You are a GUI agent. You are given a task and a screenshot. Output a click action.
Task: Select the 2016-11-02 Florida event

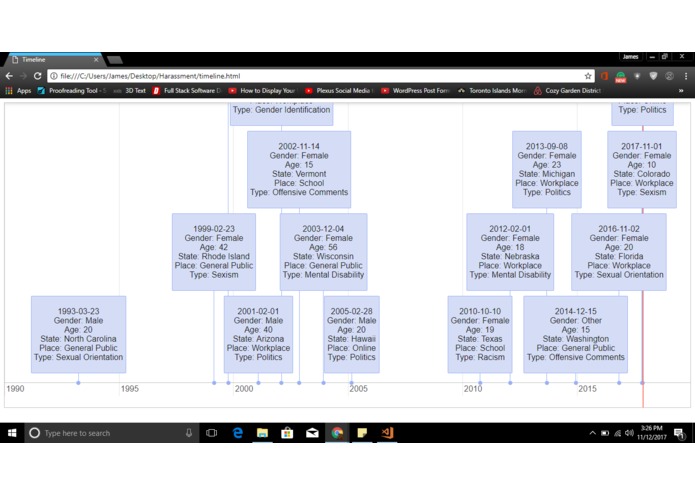(x=619, y=252)
